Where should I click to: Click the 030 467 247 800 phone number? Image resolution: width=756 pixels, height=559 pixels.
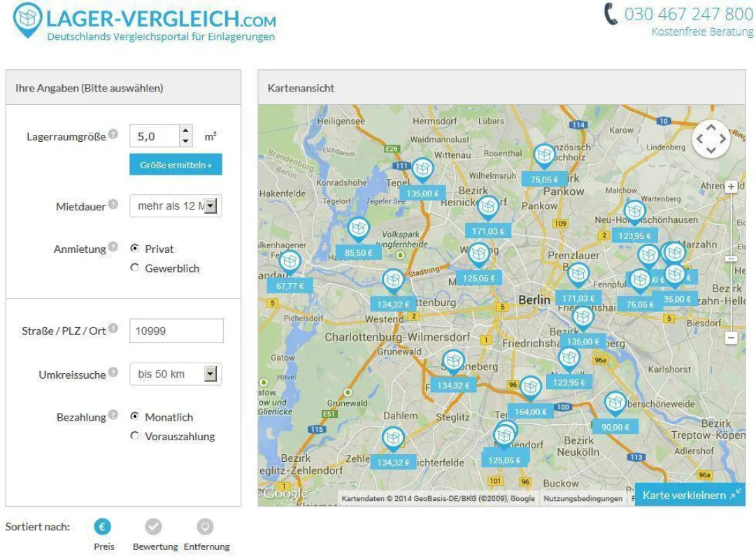[688, 14]
